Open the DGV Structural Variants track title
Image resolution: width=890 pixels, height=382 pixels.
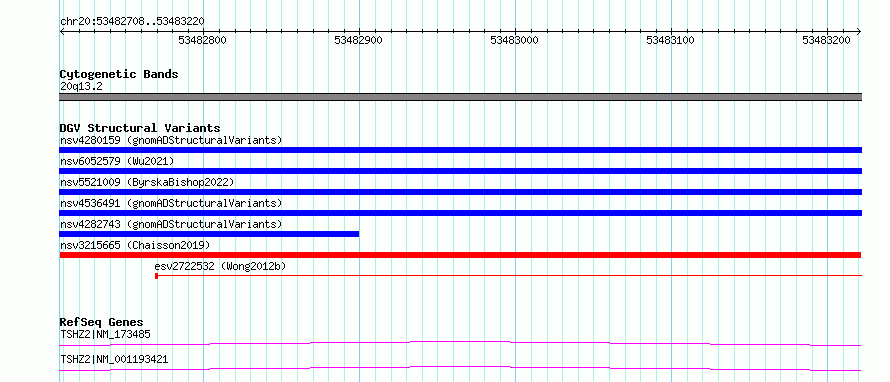tap(140, 128)
